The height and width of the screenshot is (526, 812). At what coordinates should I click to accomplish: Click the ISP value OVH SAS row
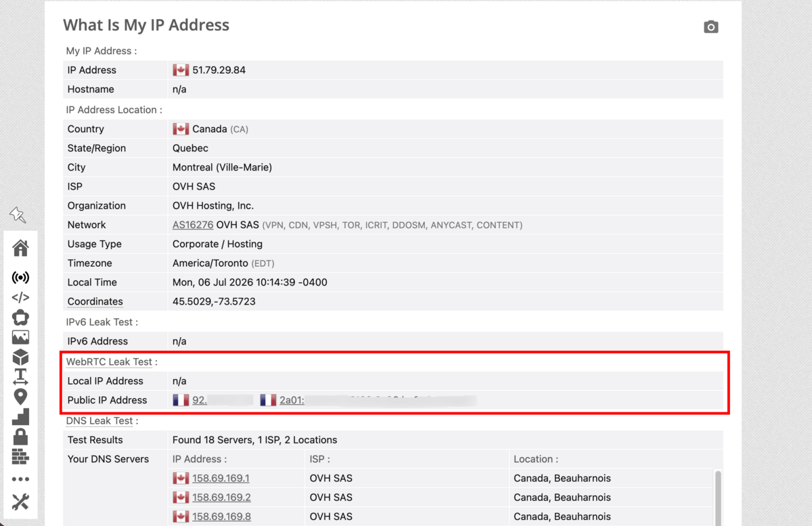click(x=194, y=186)
